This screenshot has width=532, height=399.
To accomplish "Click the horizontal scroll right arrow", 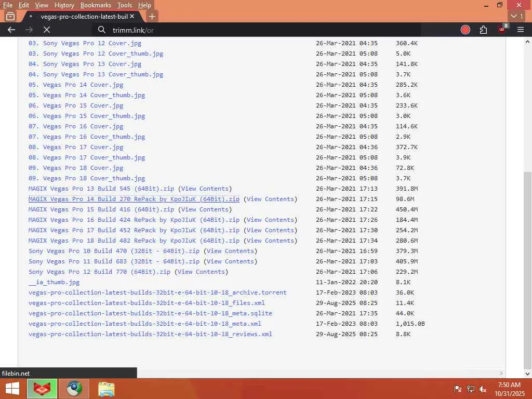I will 501,373.
